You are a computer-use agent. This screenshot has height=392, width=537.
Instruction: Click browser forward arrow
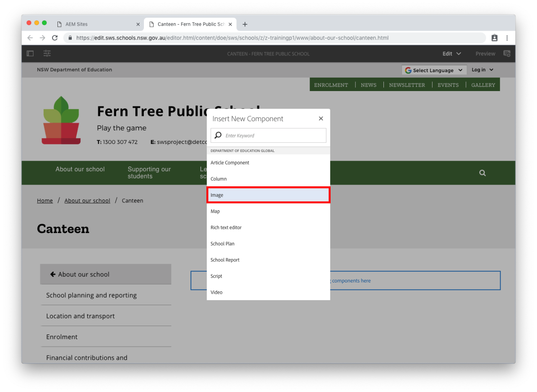coord(42,38)
